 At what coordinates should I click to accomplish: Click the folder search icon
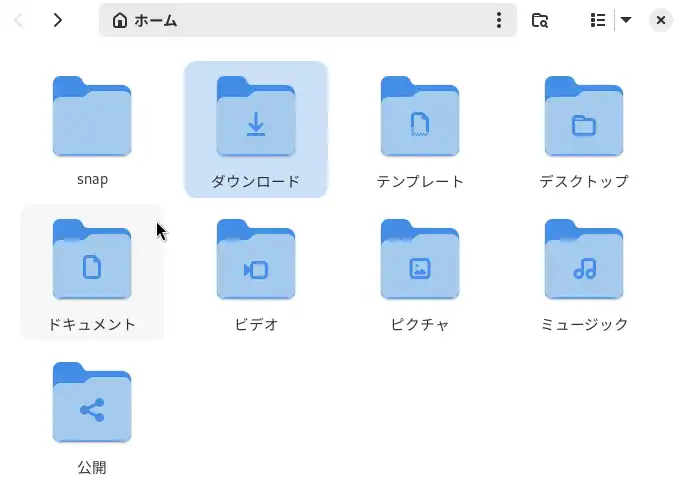540,20
